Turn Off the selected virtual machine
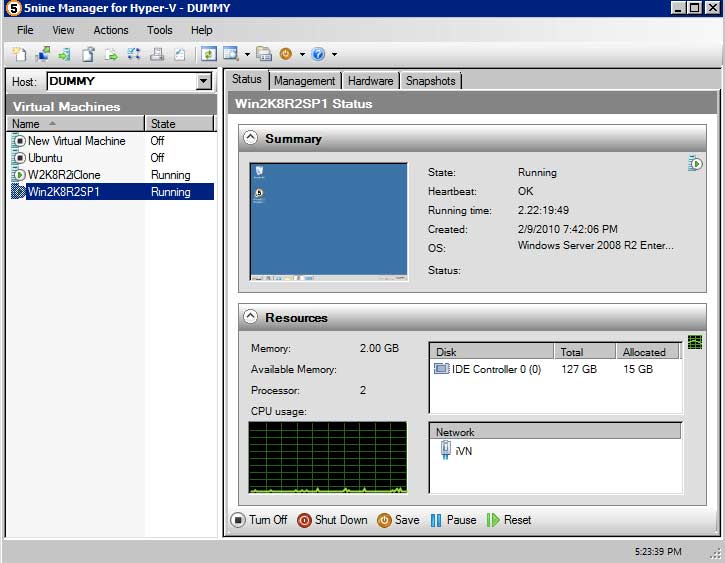 tap(259, 520)
